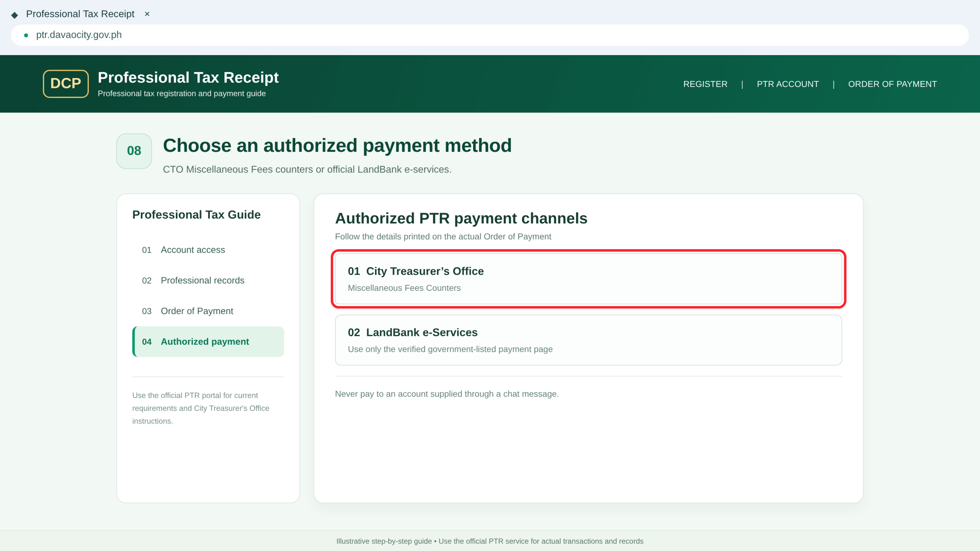Select Professional records in the guide
The height and width of the screenshot is (551, 980).
pyautogui.click(x=208, y=280)
